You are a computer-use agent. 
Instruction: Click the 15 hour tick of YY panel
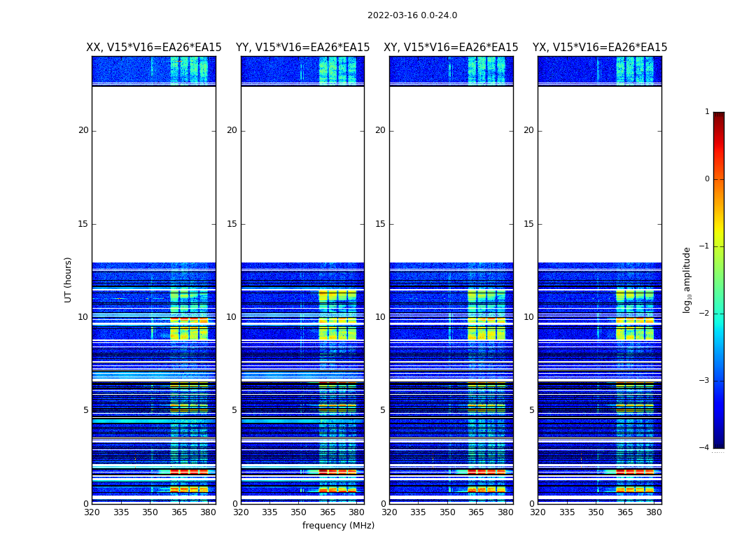click(232, 224)
